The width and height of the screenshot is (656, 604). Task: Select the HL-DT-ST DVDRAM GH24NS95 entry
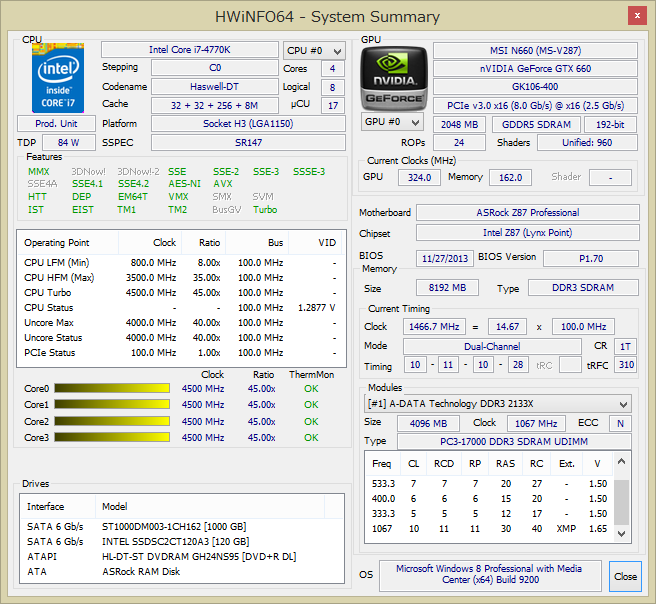point(182,557)
